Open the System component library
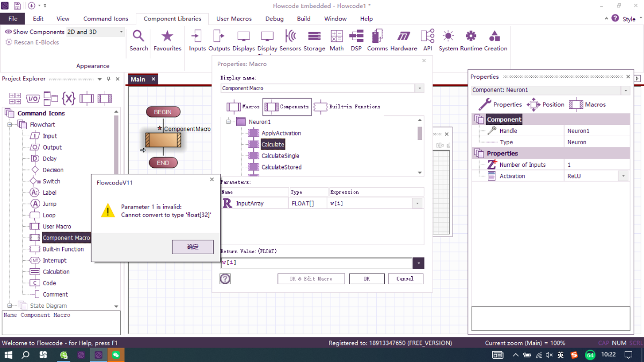Viewport: 644px width, 362px height. (448, 41)
